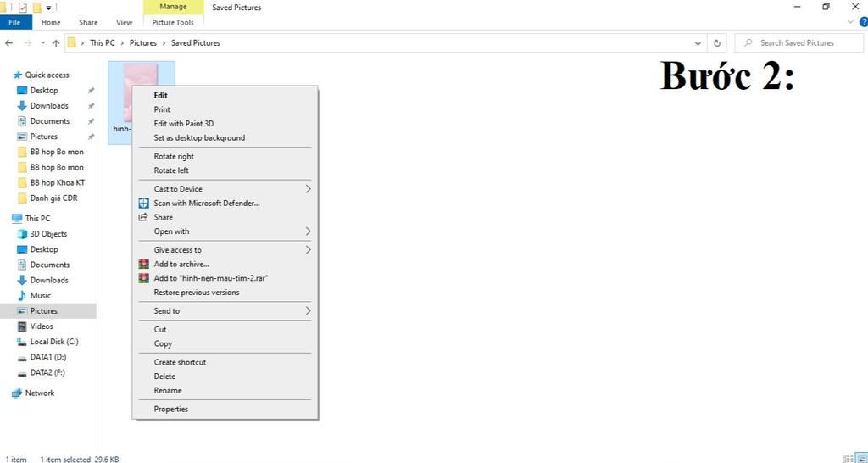Screen dimensions: 868x463
Task: Open DATA2 (F:) drive
Action: pyautogui.click(x=47, y=373)
